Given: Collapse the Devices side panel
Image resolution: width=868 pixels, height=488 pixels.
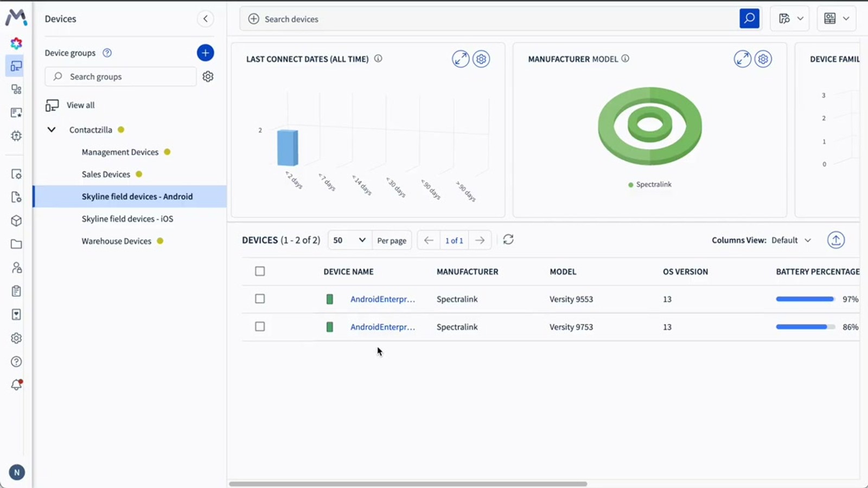Looking at the screenshot, I should (205, 19).
